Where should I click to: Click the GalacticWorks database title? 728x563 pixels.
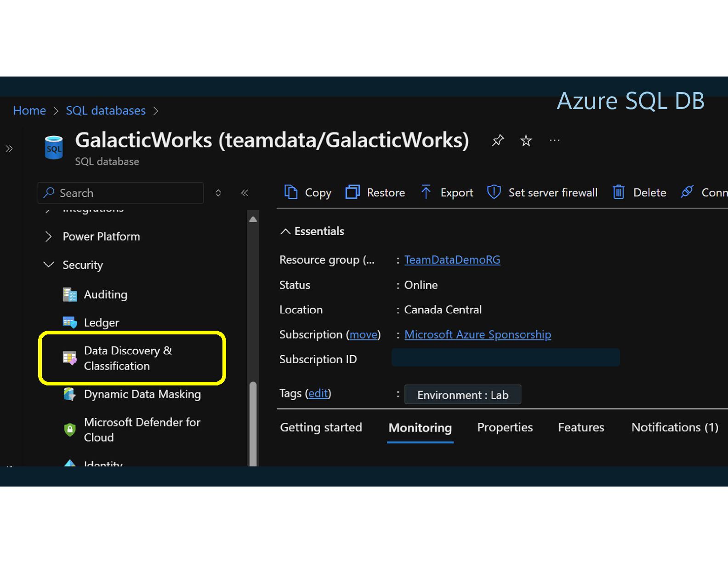(272, 140)
